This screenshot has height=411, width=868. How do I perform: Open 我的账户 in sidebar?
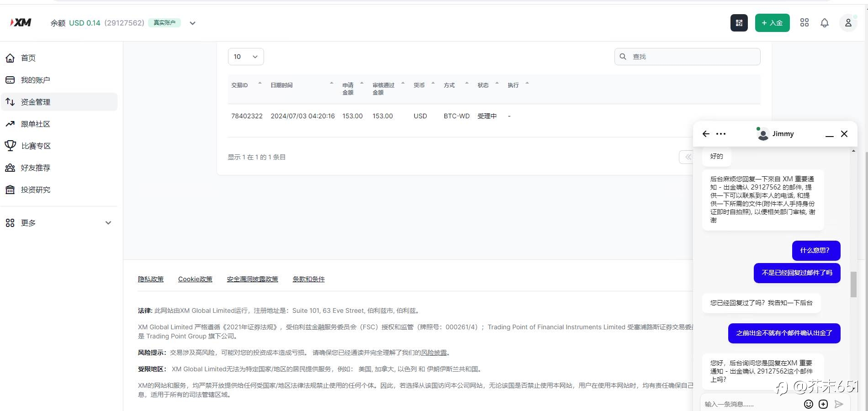point(59,80)
